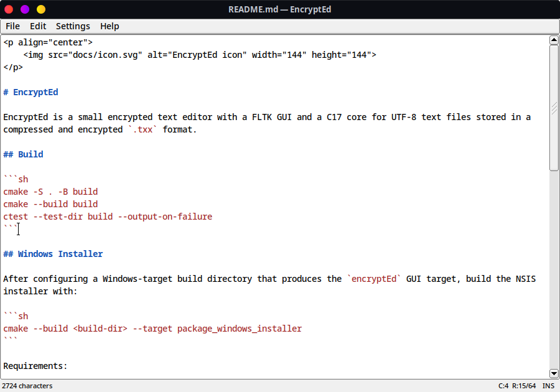This screenshot has width=560, height=392.
Task: Click the img src docs/icon.svg line
Action: coord(200,55)
